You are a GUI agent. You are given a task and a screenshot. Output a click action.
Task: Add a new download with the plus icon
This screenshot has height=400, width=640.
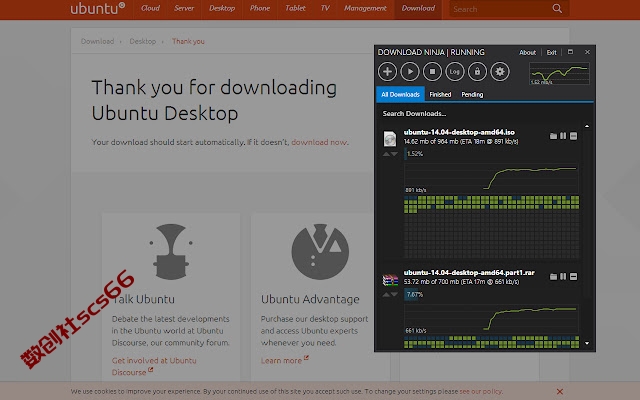coord(387,71)
